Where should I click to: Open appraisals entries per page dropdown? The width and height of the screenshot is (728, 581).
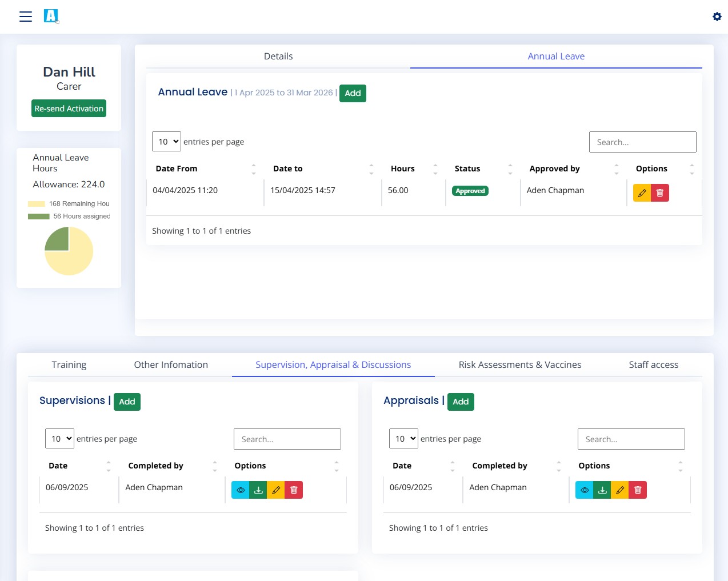click(x=403, y=439)
